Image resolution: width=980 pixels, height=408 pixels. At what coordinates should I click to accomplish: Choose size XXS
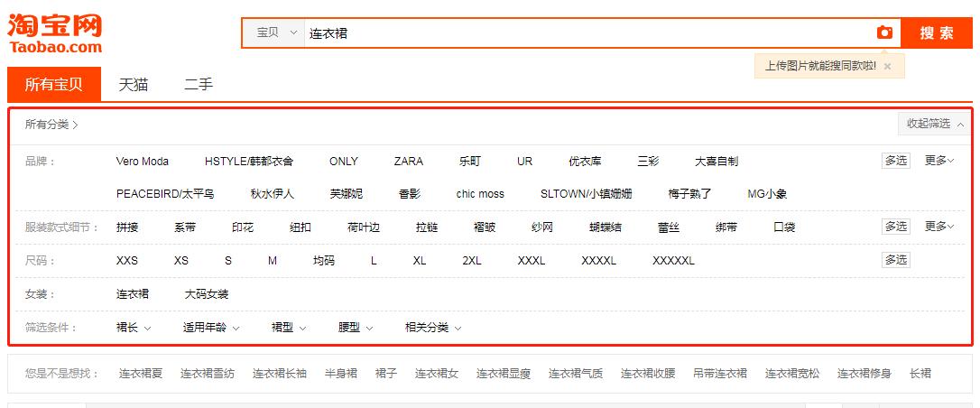127,261
